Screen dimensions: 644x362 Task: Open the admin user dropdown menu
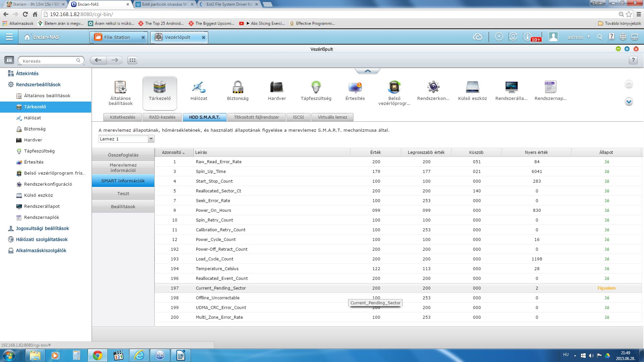[578, 37]
